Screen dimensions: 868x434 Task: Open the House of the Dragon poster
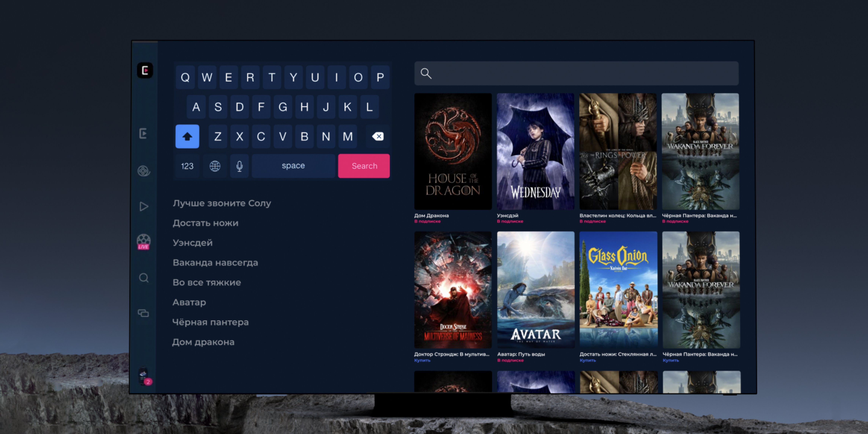[453, 151]
